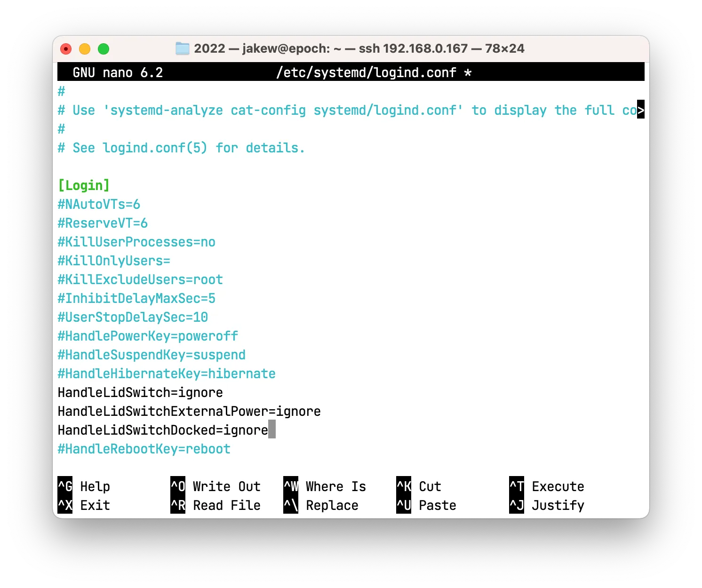Click the HandleLidSwitchExternalPower=ignore line
Image resolution: width=702 pixels, height=588 pixels.
point(189,411)
